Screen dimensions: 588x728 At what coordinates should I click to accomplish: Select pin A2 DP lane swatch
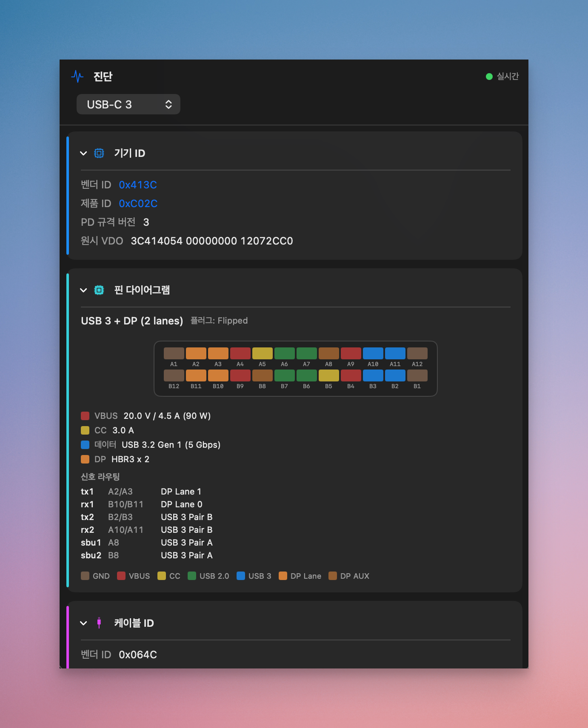click(196, 353)
